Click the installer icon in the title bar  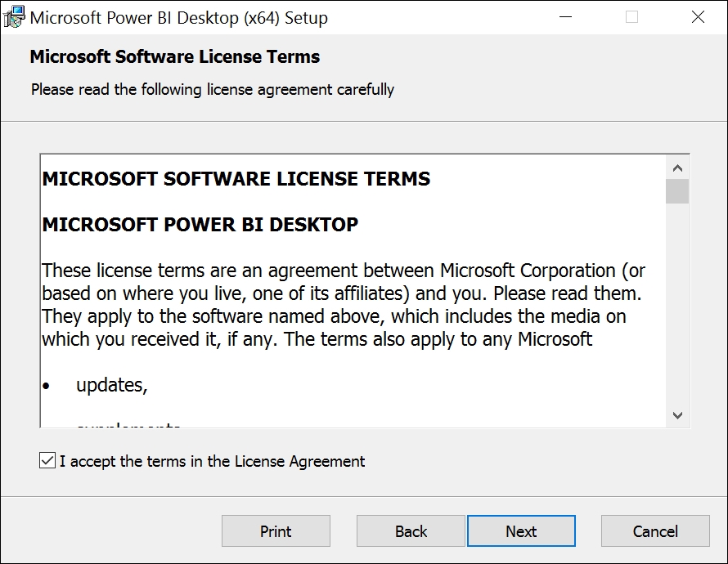14,16
